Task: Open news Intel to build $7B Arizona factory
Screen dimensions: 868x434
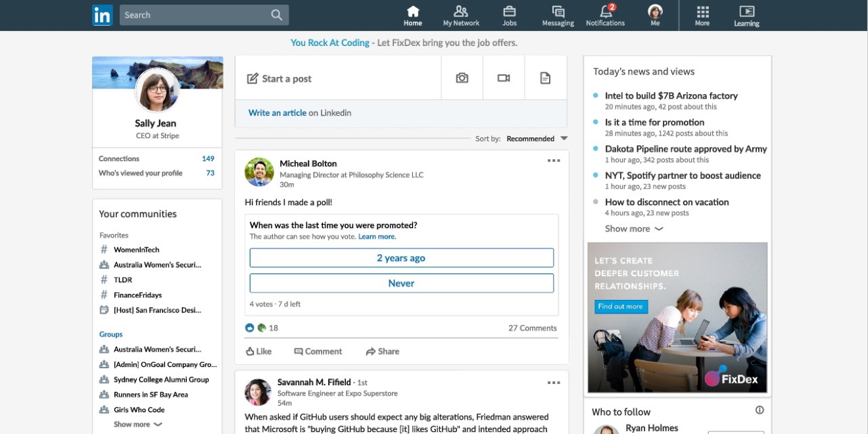Action: (x=671, y=96)
